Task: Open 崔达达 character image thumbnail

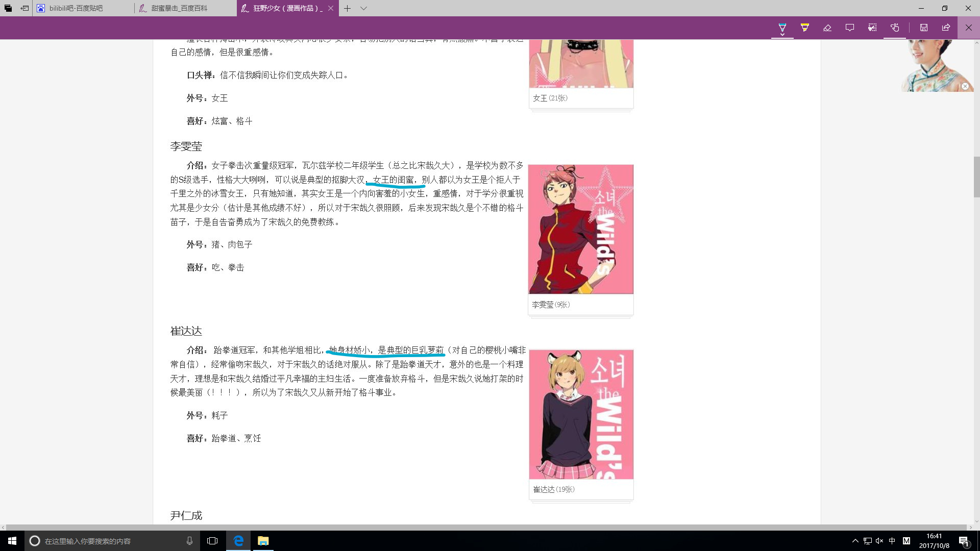Action: click(581, 414)
